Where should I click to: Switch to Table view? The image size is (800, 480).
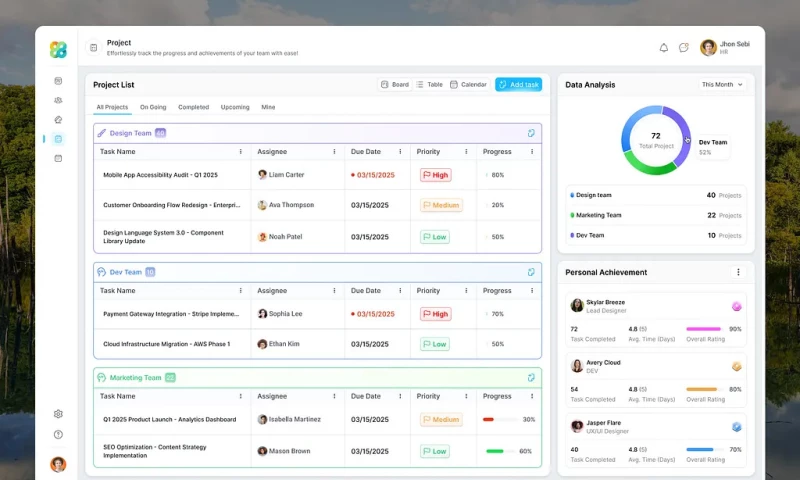429,85
